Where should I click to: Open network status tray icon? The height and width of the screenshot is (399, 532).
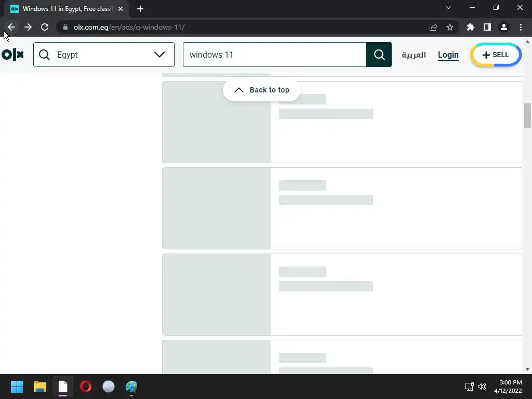coord(470,387)
